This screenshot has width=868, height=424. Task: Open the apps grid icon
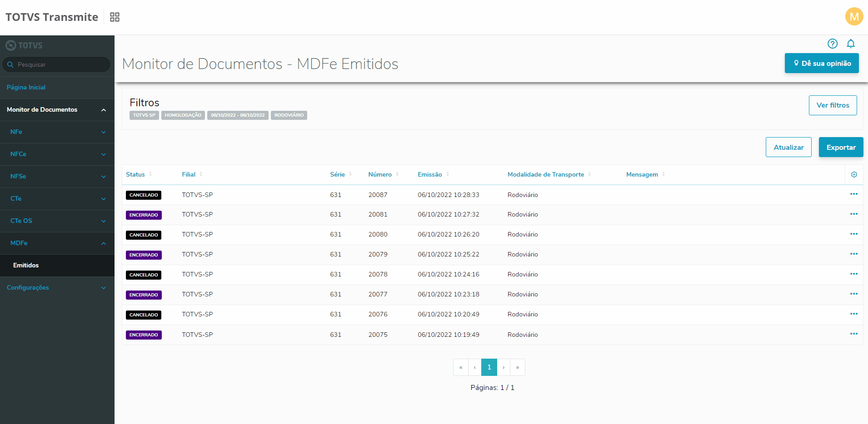coord(115,17)
